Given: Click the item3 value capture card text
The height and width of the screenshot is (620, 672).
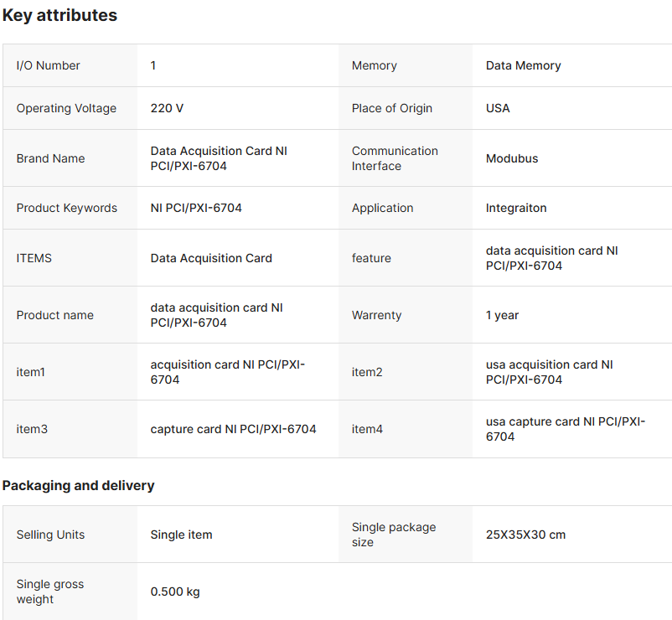Looking at the screenshot, I should point(233,429).
